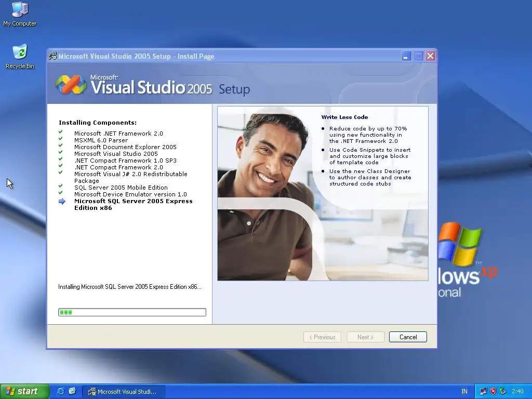Click the Visual Studio setup title bar icon
The width and height of the screenshot is (532, 399).
coord(52,56)
